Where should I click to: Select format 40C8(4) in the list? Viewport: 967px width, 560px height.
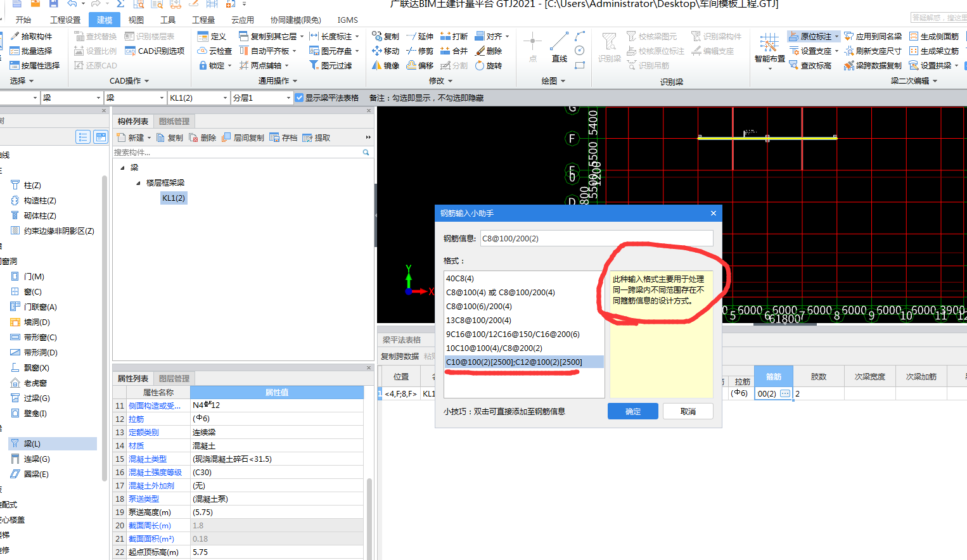click(x=524, y=278)
